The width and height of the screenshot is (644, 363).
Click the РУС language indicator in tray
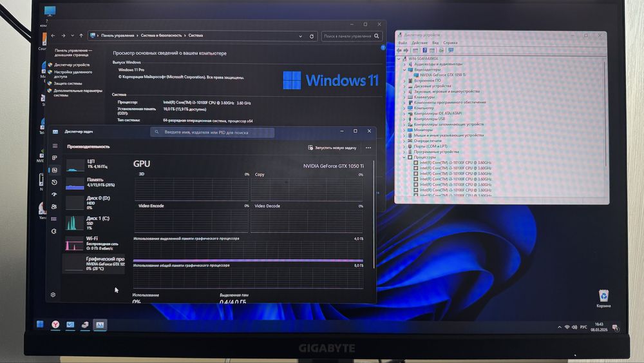coord(583,328)
